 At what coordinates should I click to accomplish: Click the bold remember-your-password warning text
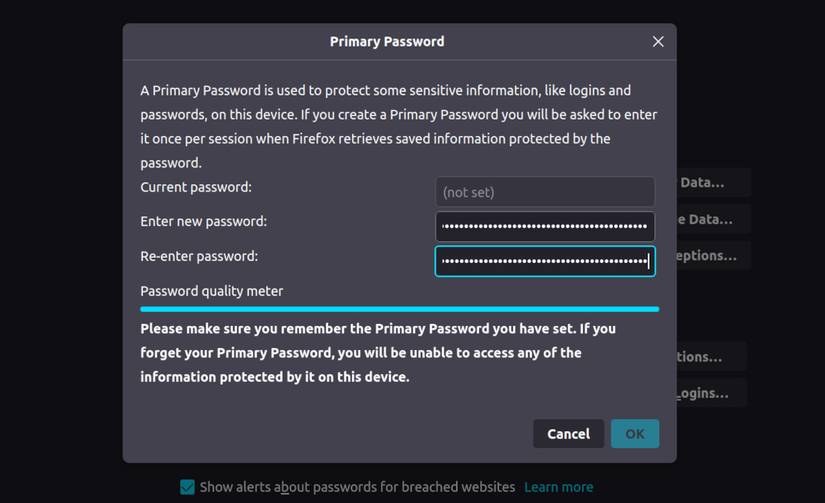pyautogui.click(x=377, y=352)
